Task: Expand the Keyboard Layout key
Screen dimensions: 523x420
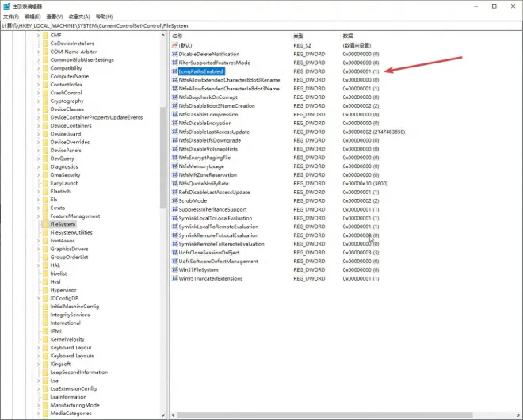Action: pyautogui.click(x=38, y=348)
